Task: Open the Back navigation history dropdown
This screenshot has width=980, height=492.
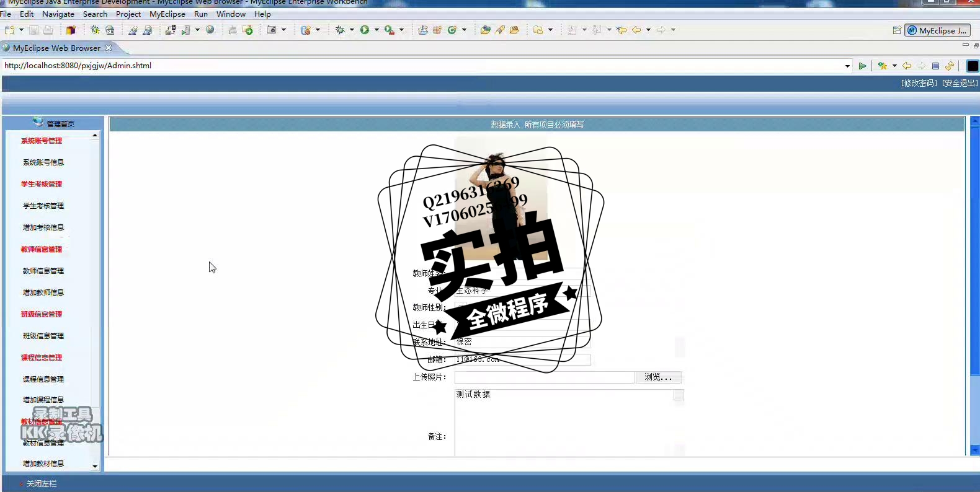Action: pos(648,30)
